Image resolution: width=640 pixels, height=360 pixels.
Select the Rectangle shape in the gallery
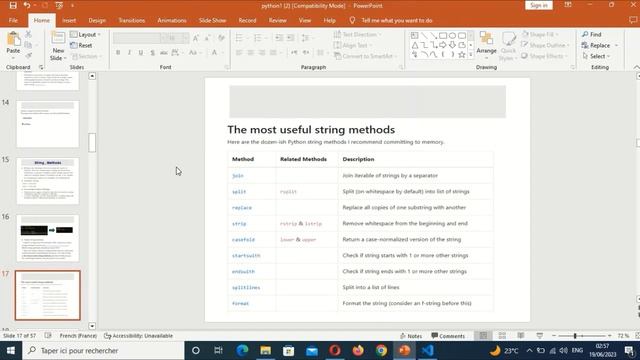coord(443,36)
